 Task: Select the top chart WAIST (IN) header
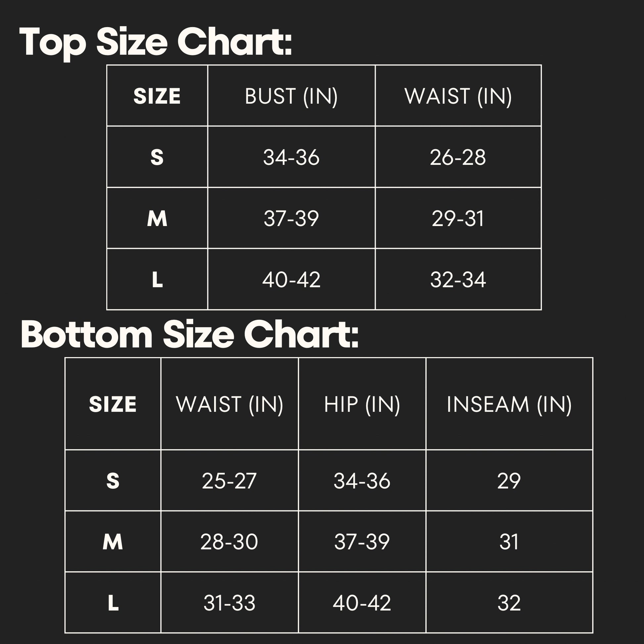(x=458, y=96)
